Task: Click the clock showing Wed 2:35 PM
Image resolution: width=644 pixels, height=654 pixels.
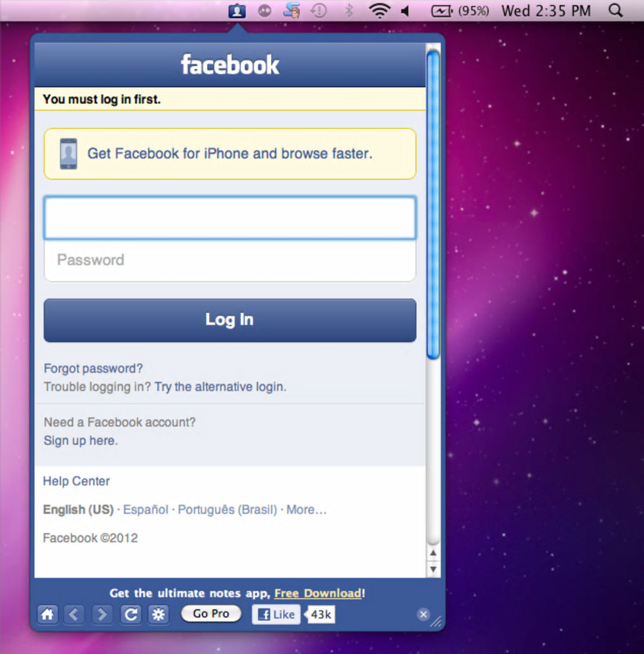Action: [546, 11]
